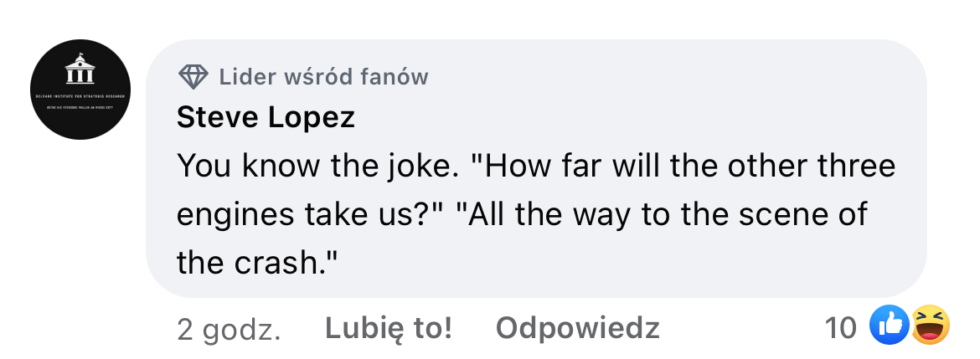Click the white building logo in avatar

(x=80, y=72)
